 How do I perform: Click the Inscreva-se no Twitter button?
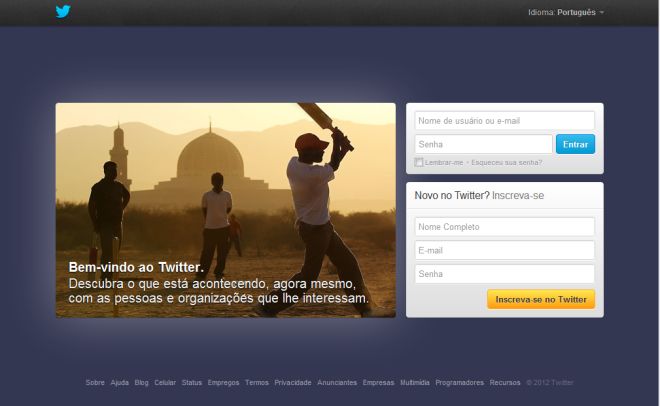pyautogui.click(x=541, y=300)
